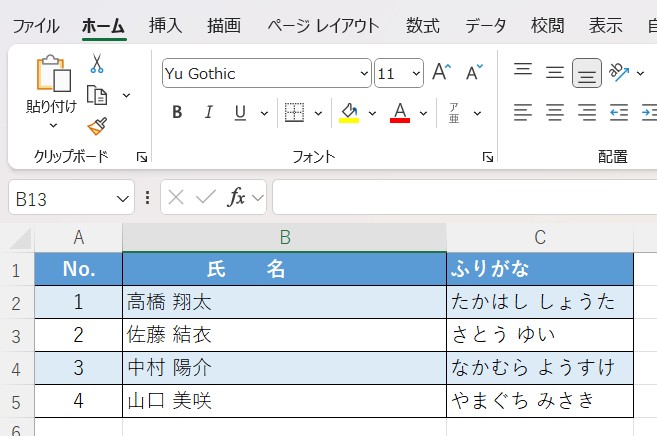Image resolution: width=657 pixels, height=436 pixels.
Task: Switch to the 数式 ribbon tab
Action: pos(422,26)
